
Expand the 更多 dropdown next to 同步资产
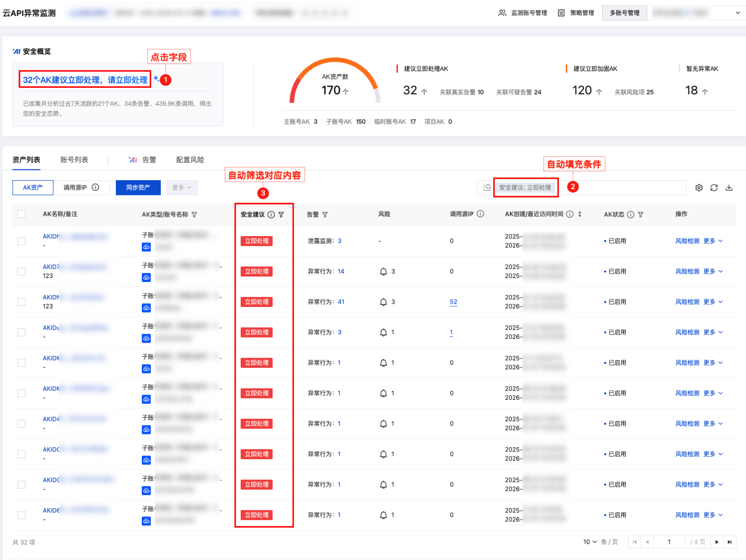182,188
